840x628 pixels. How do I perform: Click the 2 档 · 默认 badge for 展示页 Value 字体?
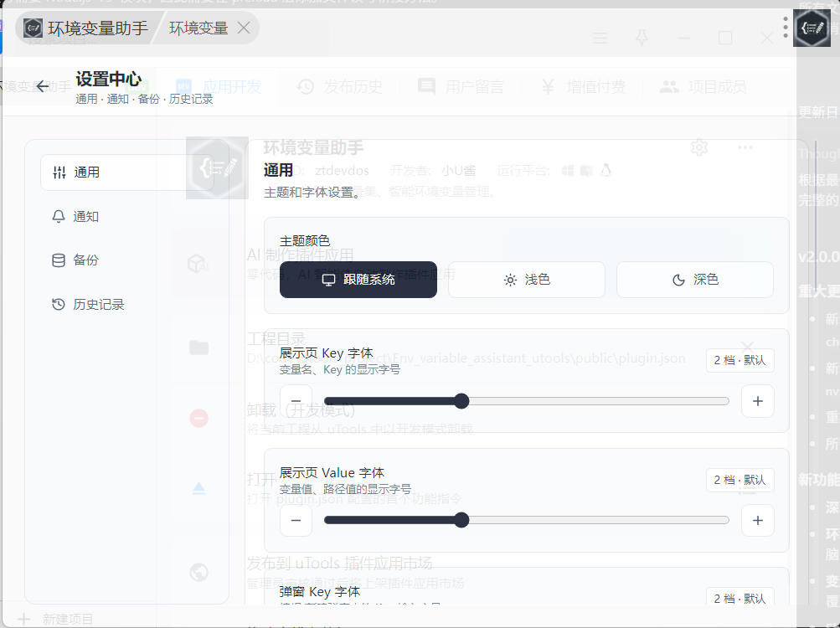[x=740, y=480]
